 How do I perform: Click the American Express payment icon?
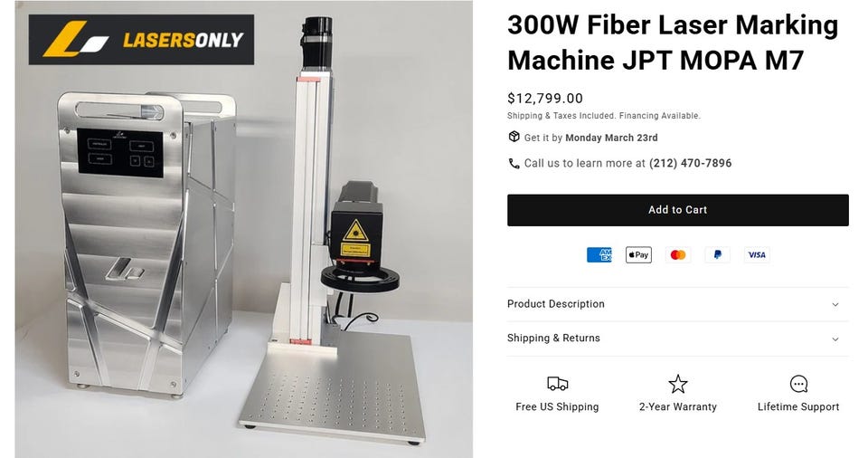click(599, 255)
